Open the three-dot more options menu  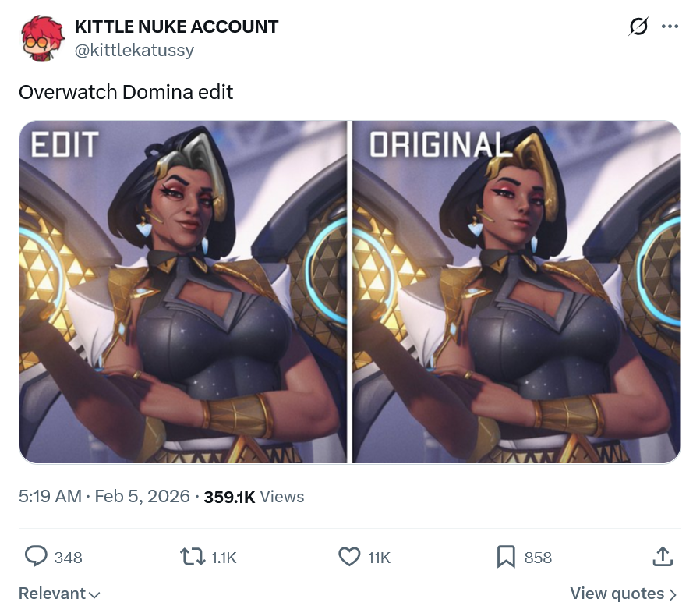click(670, 27)
